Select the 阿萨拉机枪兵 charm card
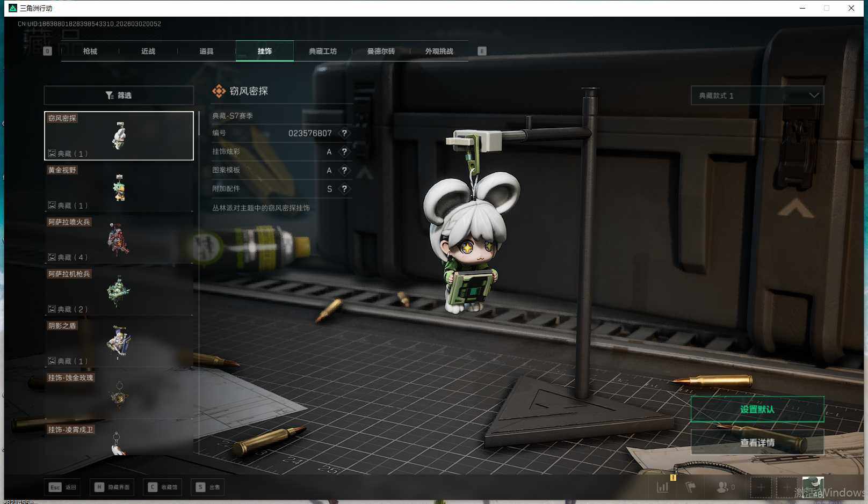 pos(119,291)
